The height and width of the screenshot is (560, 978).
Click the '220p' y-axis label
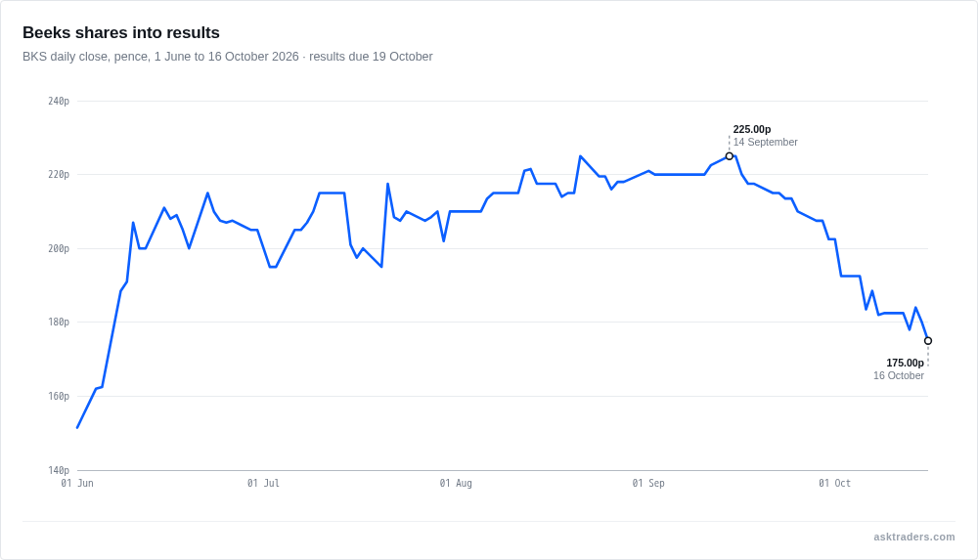(59, 175)
